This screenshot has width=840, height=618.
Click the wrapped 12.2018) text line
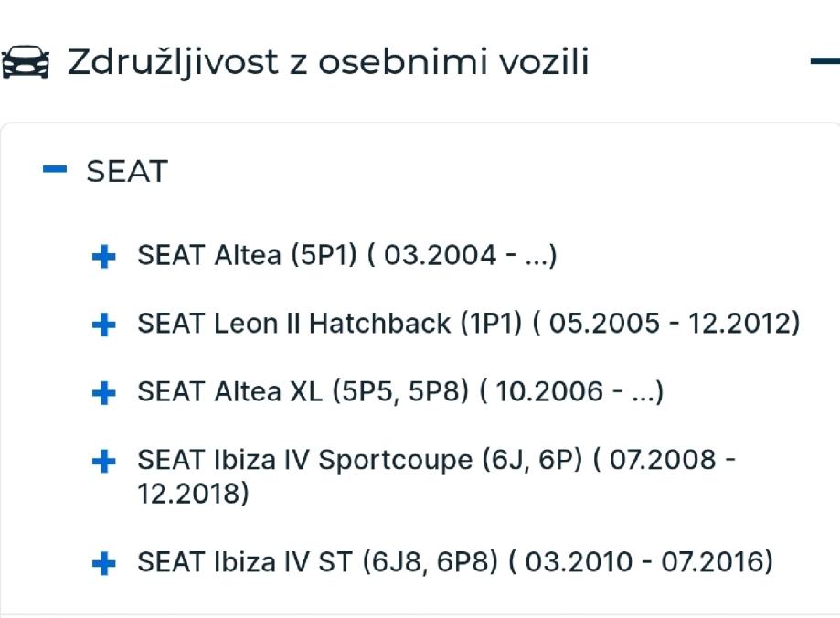[x=193, y=494]
